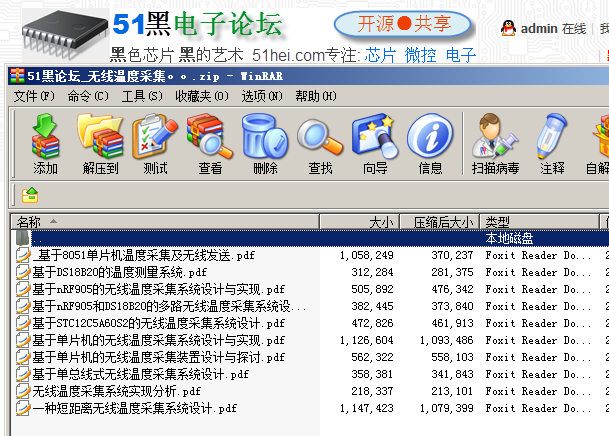
Task: Click the 电子 link in the site header
Action: pyautogui.click(x=461, y=55)
